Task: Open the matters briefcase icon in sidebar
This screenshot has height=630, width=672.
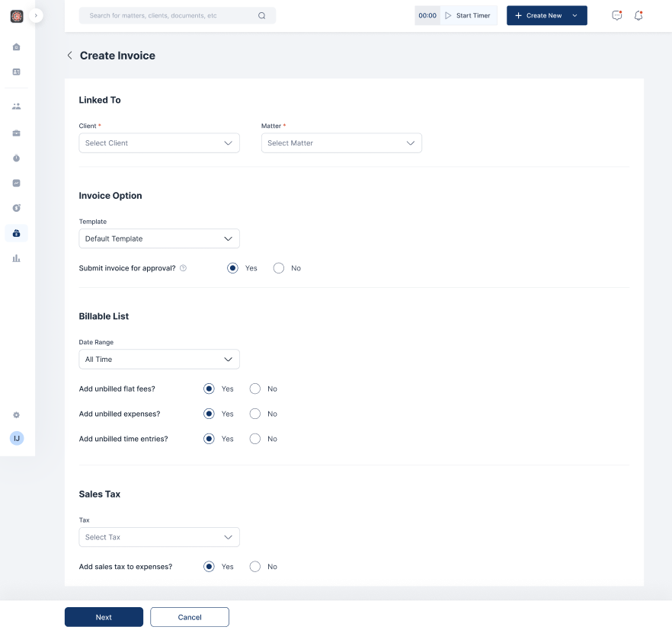Action: click(x=16, y=133)
